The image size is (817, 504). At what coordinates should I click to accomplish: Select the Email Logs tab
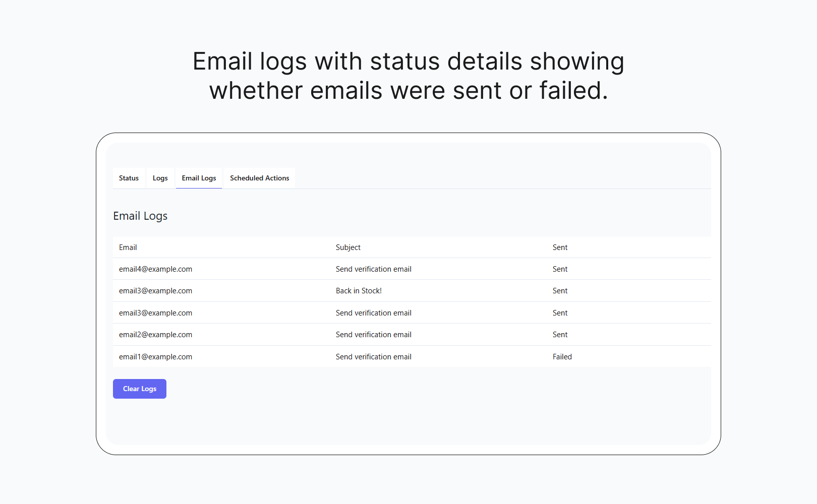point(199,178)
